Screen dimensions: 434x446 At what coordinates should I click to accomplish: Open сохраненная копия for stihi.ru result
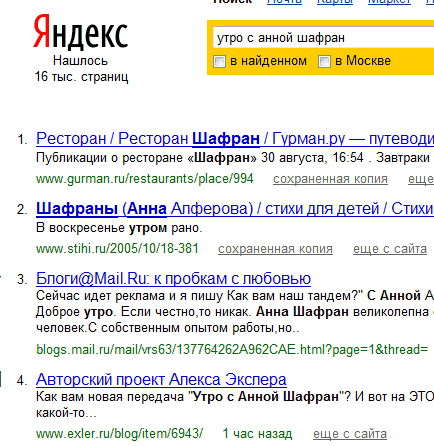[275, 249]
